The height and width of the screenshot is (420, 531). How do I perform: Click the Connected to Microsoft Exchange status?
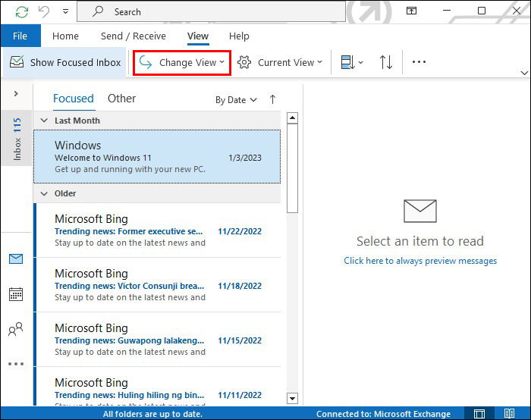383,414
